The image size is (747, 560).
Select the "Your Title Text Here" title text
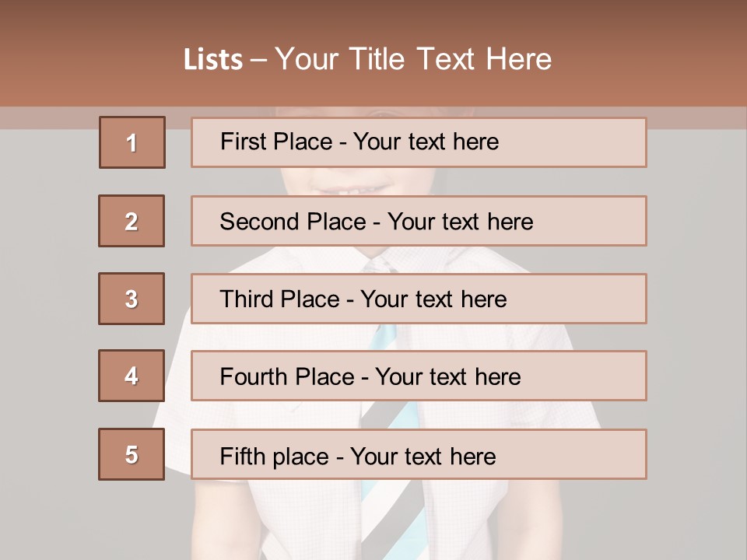(x=413, y=59)
